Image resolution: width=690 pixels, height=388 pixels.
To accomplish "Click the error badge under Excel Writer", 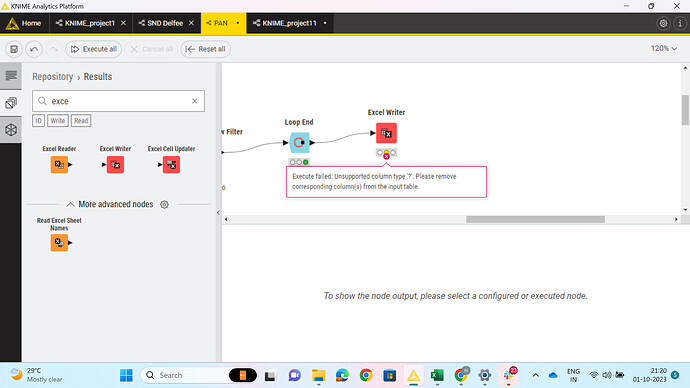I will [x=386, y=156].
